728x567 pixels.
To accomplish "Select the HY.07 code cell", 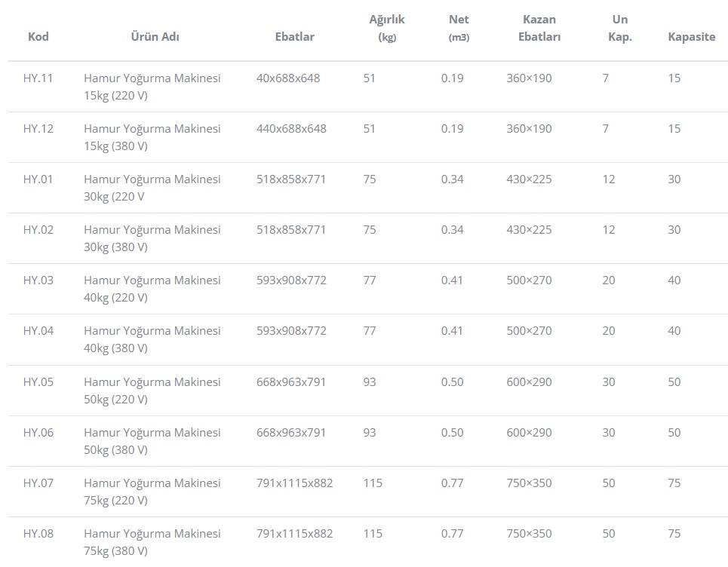I will (38, 483).
